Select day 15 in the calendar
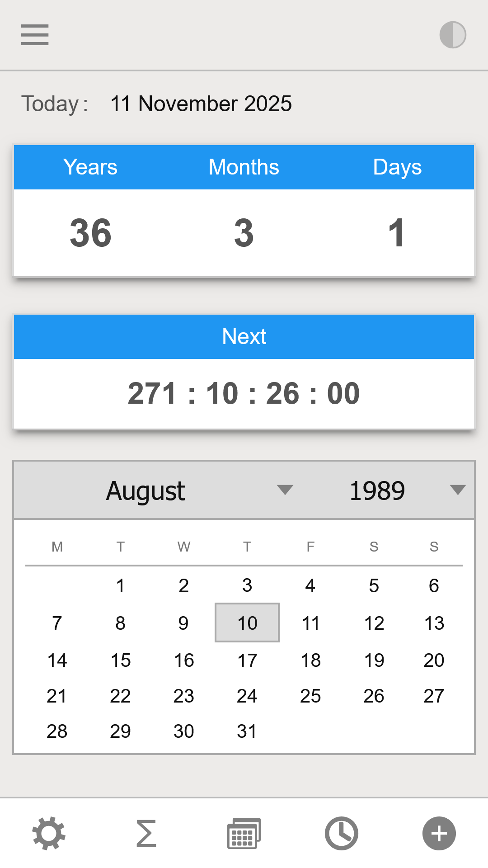 pyautogui.click(x=121, y=660)
